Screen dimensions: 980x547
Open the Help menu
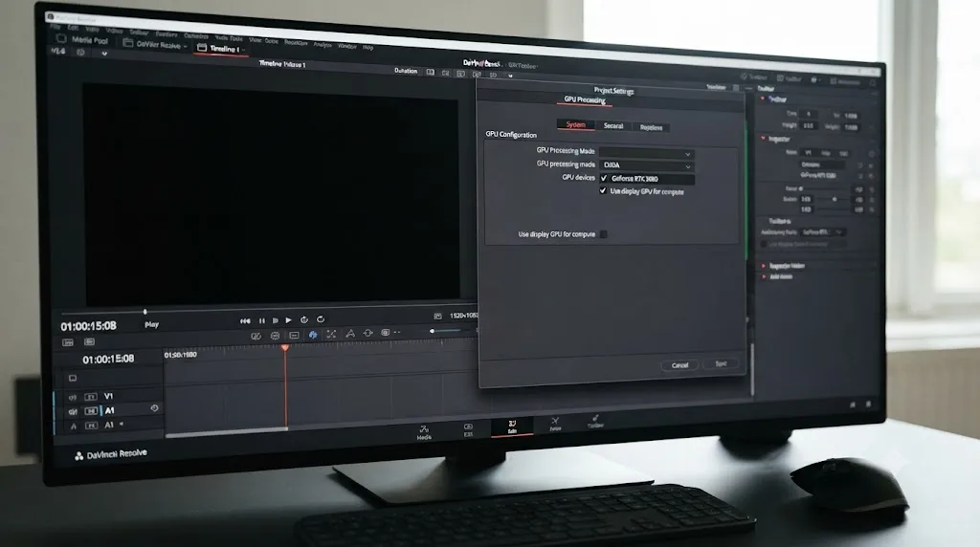point(368,47)
